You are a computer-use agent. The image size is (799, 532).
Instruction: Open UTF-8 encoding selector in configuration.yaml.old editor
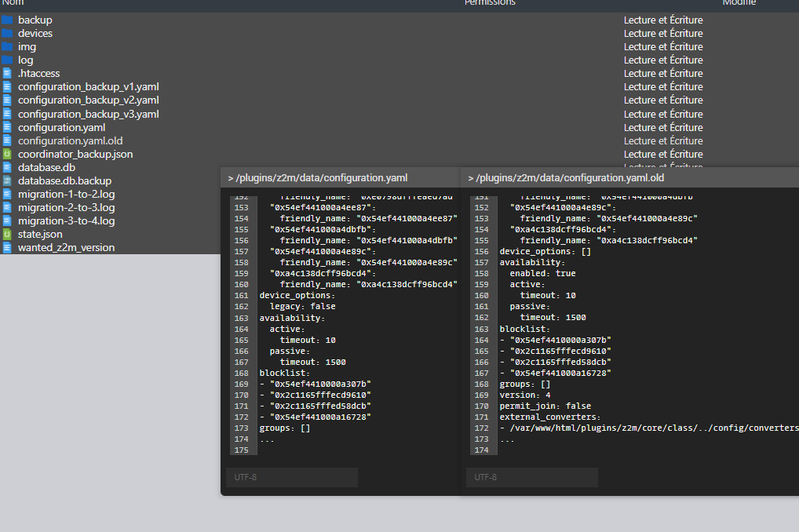531,477
